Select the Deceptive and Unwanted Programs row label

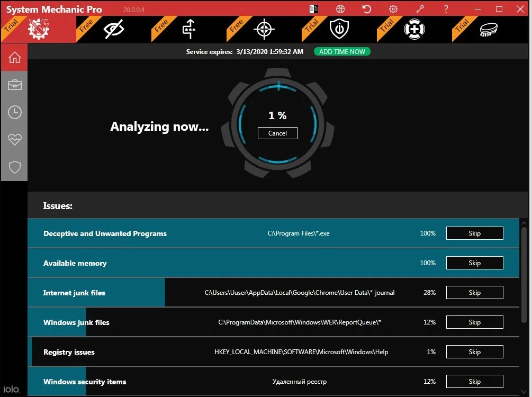[105, 233]
